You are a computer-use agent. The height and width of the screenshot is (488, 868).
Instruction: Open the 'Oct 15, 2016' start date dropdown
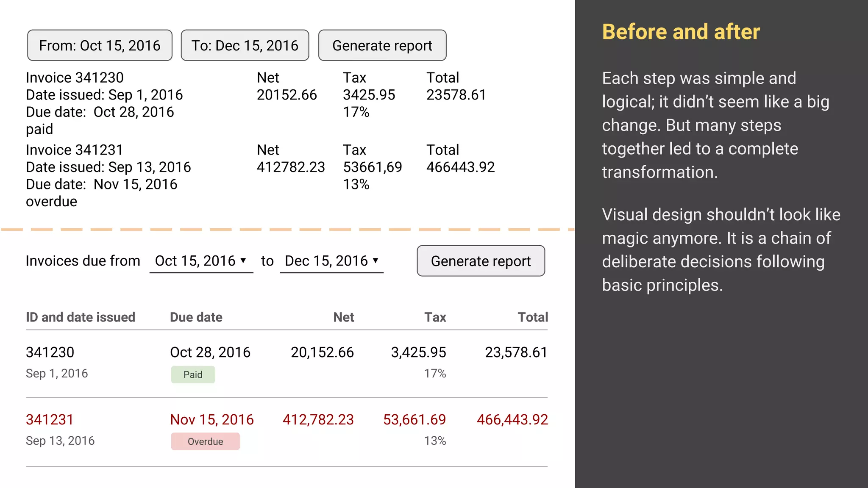pos(196,261)
